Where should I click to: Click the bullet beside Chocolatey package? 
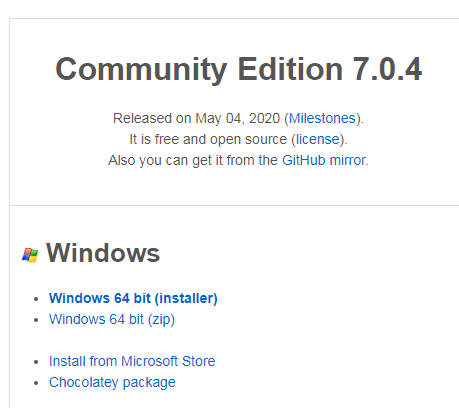click(36, 383)
